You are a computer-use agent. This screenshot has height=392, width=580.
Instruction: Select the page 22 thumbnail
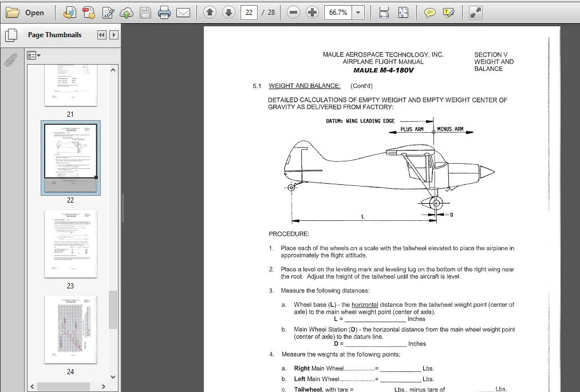tap(70, 158)
